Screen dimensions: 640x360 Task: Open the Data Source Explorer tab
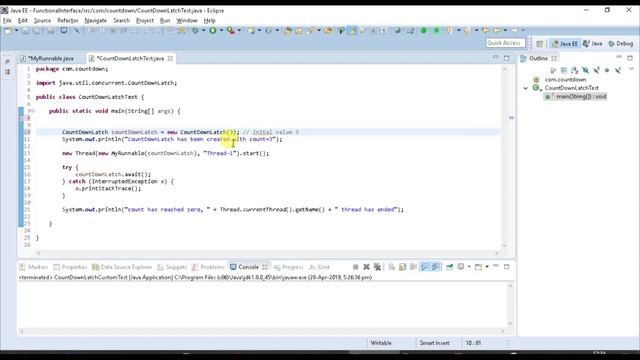(122, 267)
